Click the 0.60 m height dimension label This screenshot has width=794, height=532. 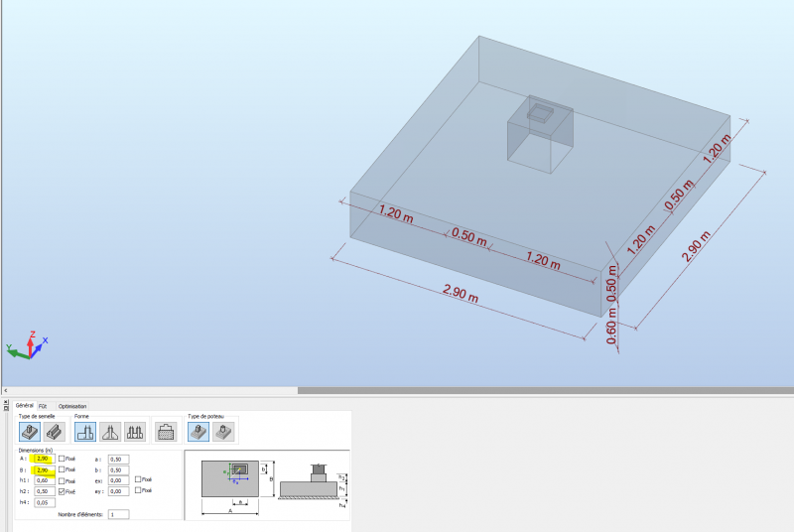click(x=611, y=325)
